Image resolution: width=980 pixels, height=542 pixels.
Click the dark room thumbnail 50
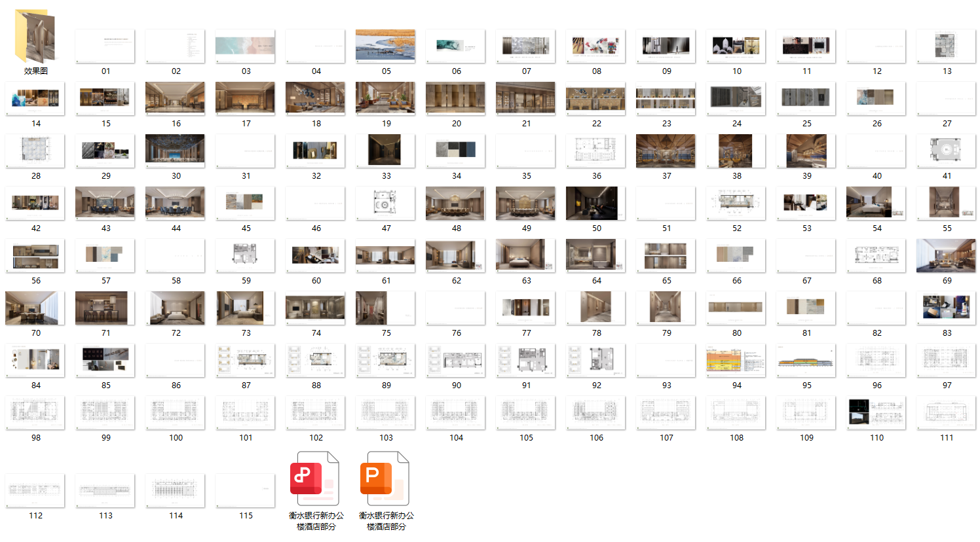point(595,203)
